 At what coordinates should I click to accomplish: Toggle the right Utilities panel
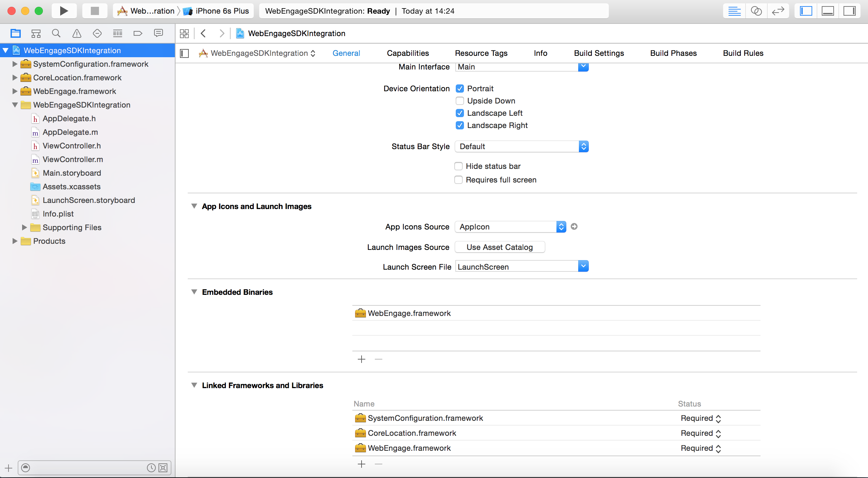tap(849, 11)
